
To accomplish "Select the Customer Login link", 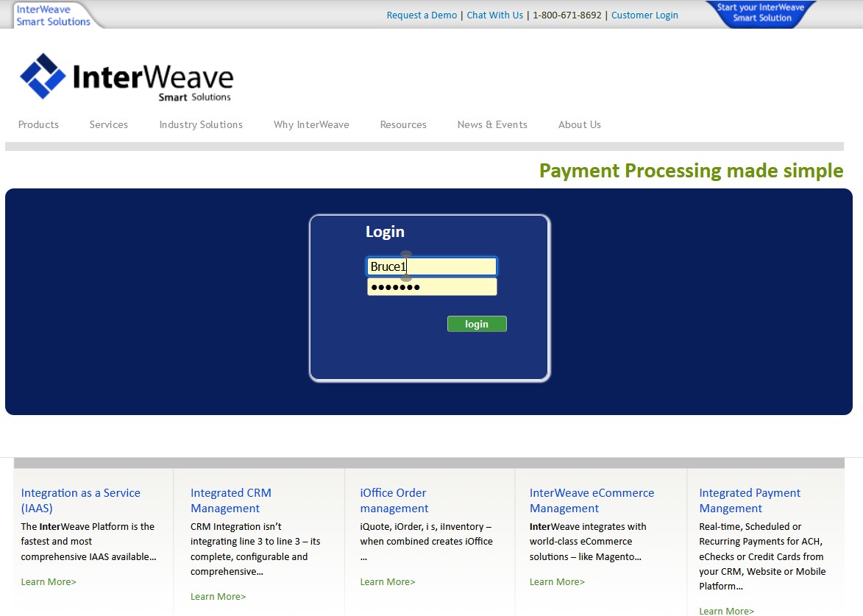I will [644, 15].
